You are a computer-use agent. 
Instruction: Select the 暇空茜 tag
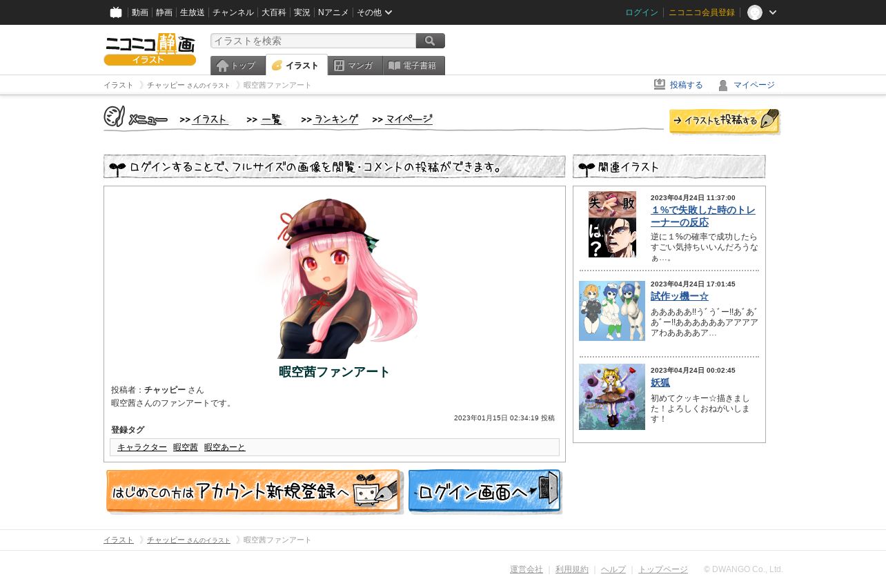[x=186, y=447]
